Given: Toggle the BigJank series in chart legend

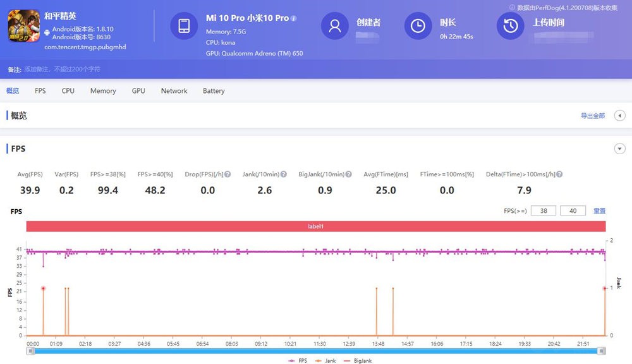Looking at the screenshot, I should pos(358,361).
